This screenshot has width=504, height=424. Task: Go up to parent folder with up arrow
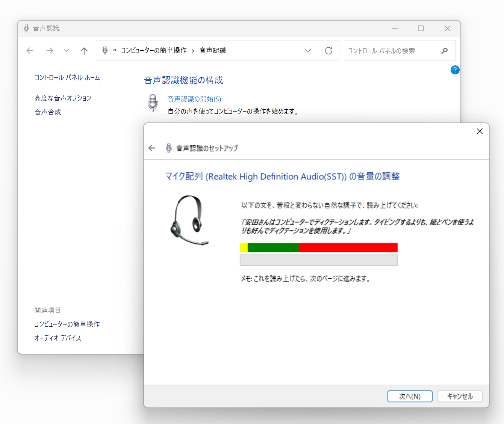click(84, 50)
